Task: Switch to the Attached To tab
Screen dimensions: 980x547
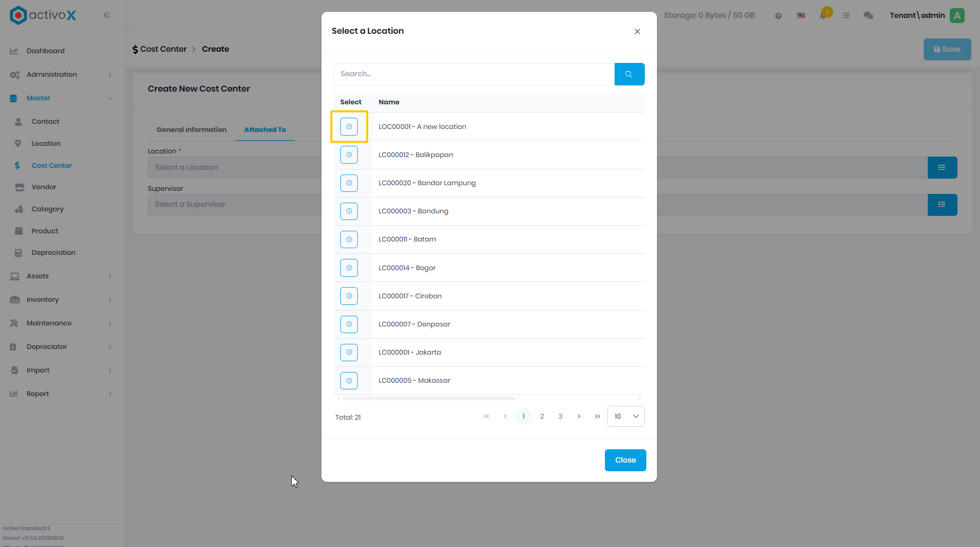Action: (x=265, y=130)
